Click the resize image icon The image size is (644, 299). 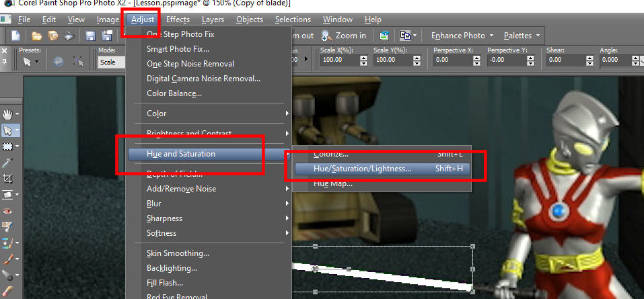(384, 36)
